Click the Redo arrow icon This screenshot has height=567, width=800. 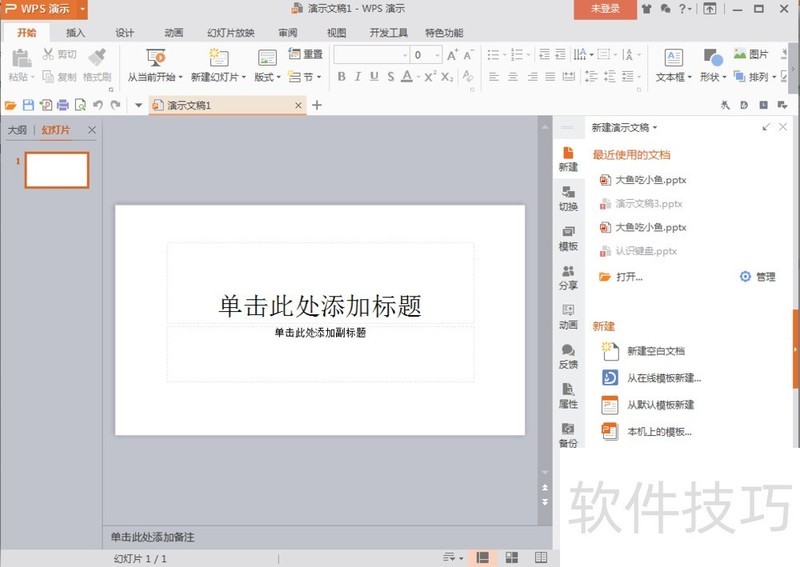(x=116, y=105)
